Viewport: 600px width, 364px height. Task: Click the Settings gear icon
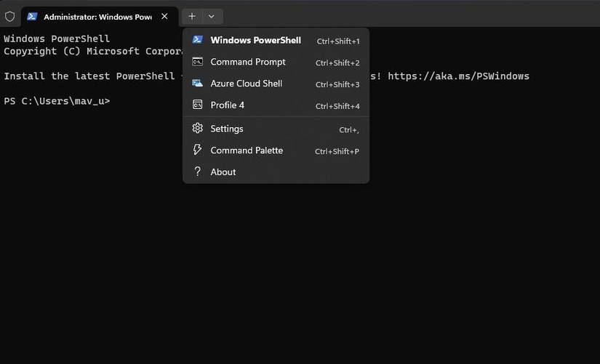(197, 129)
